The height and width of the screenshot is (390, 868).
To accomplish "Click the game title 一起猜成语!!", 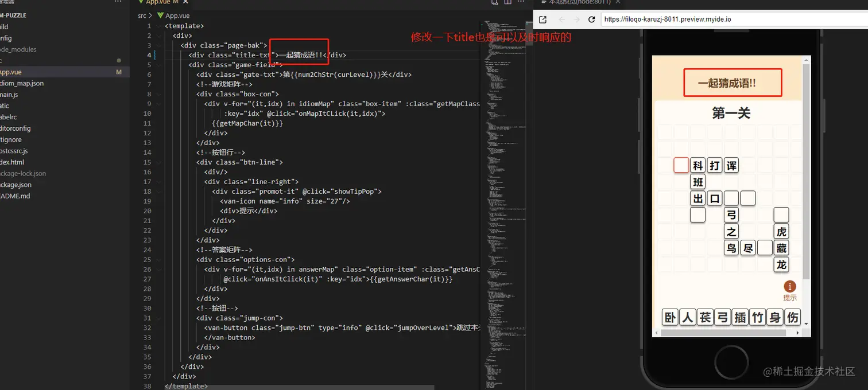I will click(727, 83).
